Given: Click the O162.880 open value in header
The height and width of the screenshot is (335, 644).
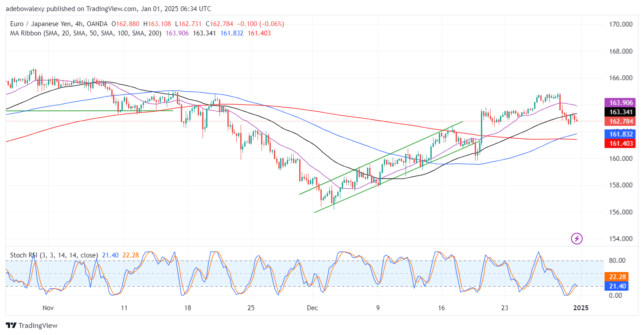Looking at the screenshot, I should pyautogui.click(x=125, y=24).
